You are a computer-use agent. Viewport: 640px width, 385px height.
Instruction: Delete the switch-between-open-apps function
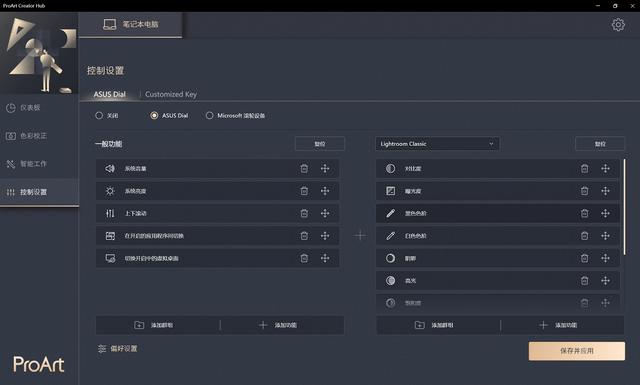tap(304, 236)
